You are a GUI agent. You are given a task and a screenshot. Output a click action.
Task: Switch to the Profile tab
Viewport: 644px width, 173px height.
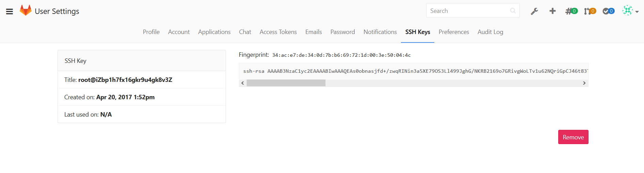click(151, 32)
